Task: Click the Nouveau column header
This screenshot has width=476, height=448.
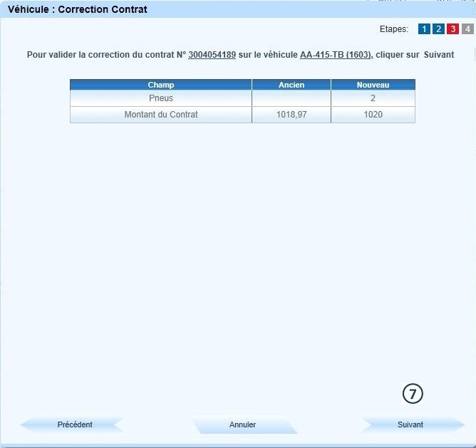Action: (x=373, y=85)
